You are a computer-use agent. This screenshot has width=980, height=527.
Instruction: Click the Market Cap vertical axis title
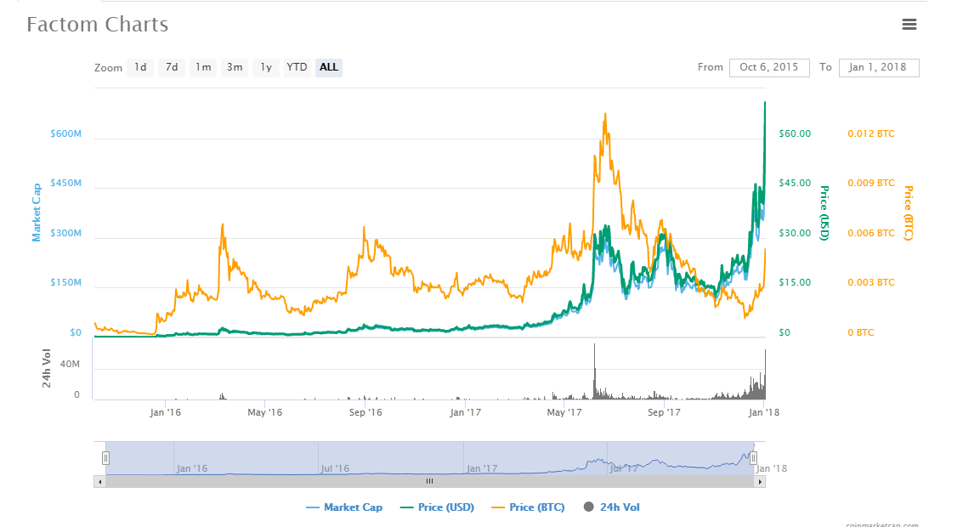click(37, 212)
